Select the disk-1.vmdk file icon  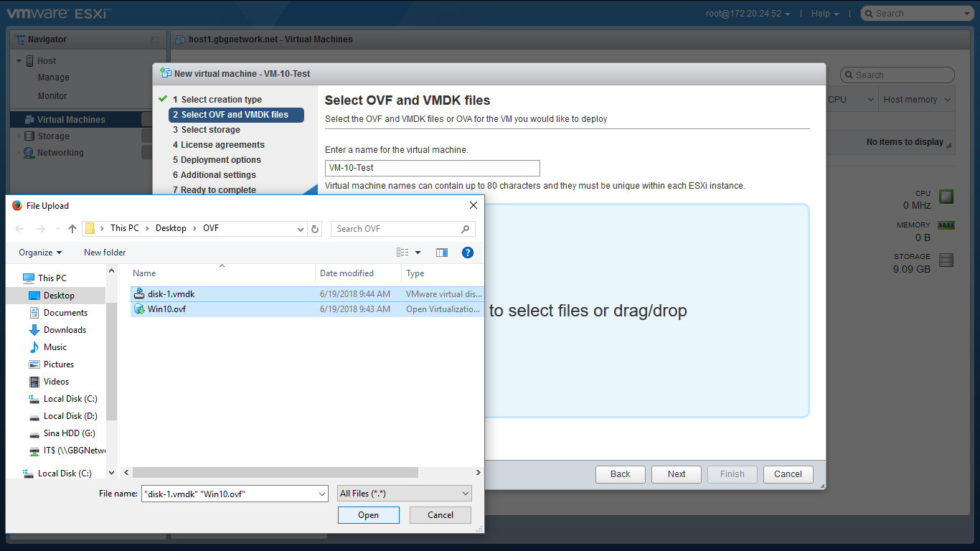[x=139, y=294]
